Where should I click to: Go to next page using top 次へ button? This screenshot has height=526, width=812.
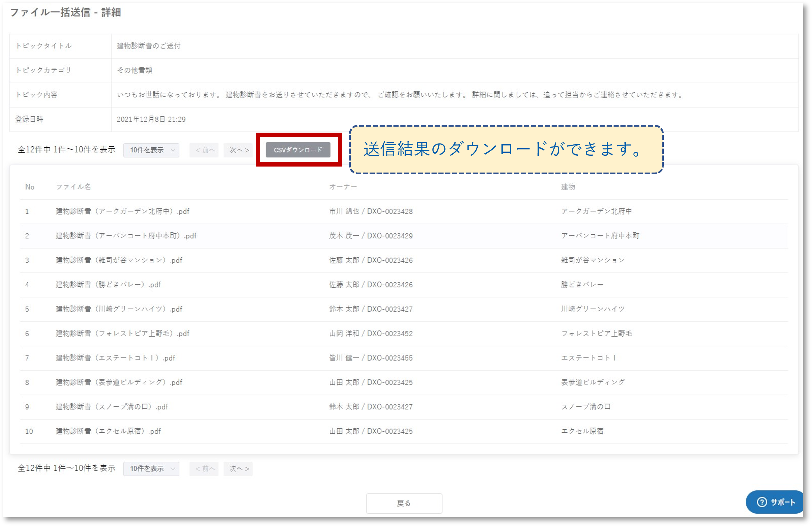pyautogui.click(x=239, y=150)
